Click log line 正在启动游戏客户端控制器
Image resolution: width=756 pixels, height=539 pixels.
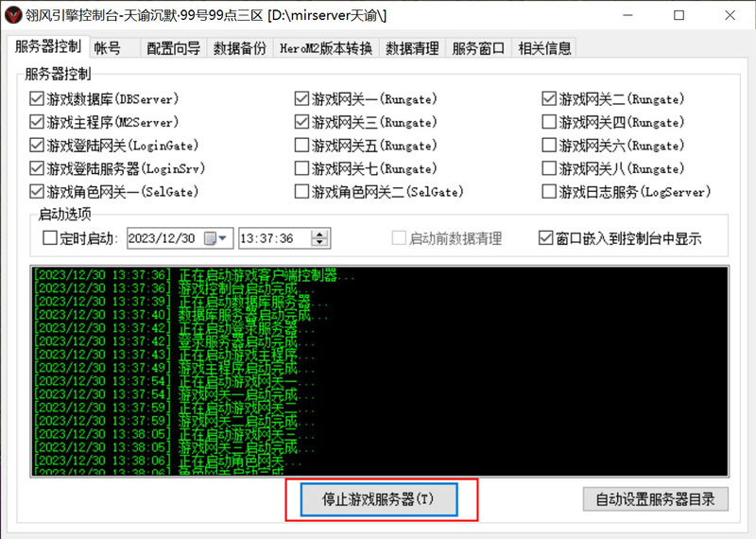coord(194,275)
